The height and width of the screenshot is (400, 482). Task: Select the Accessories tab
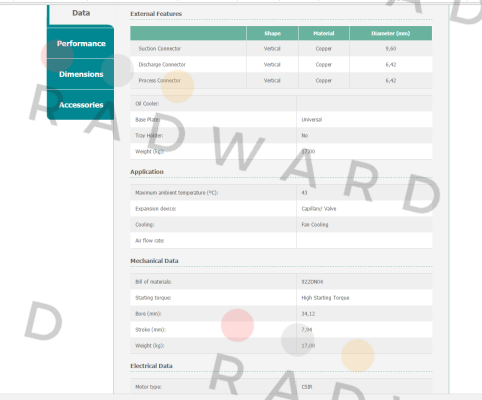click(x=81, y=105)
